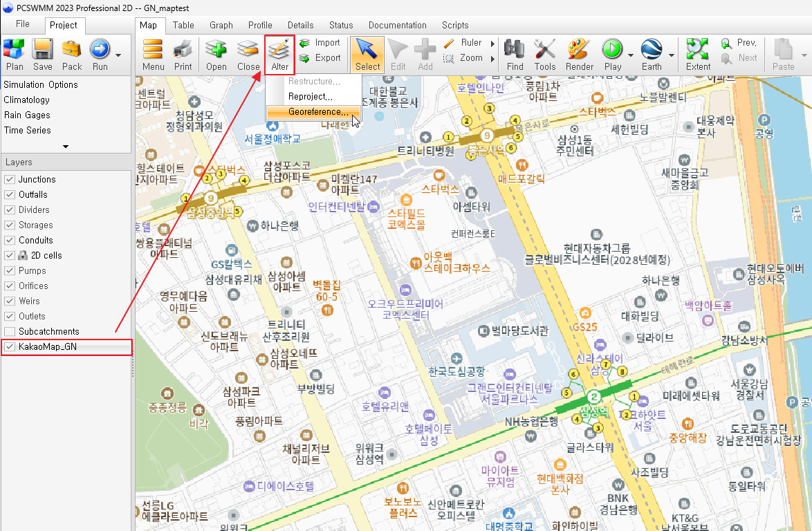Image resolution: width=812 pixels, height=531 pixels.
Task: Select the Orifices layer name
Action: pyautogui.click(x=33, y=286)
